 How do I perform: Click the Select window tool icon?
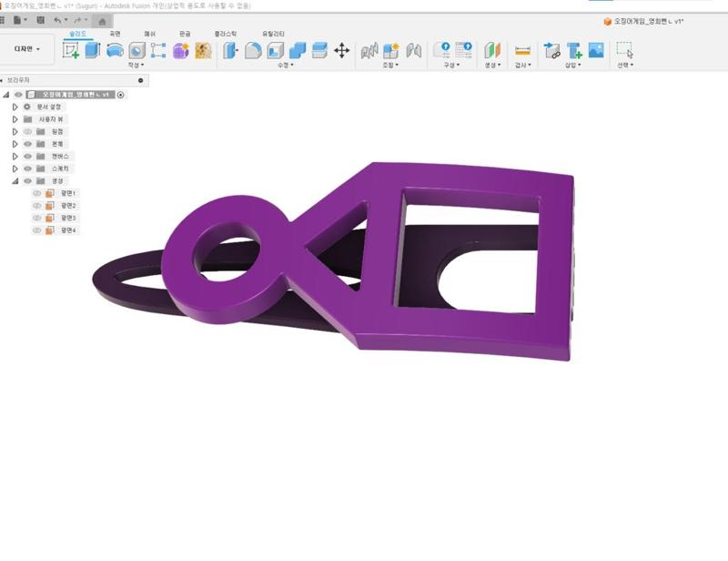coord(624,50)
